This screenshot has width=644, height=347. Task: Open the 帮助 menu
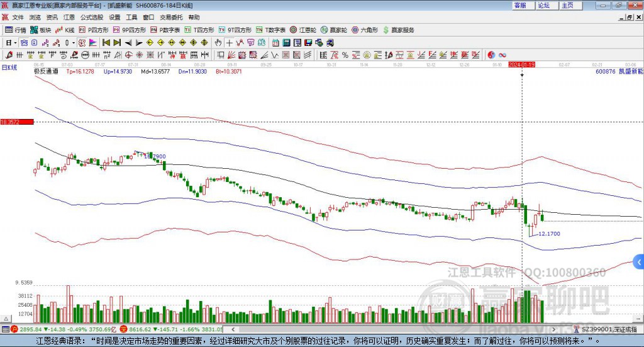pos(194,17)
